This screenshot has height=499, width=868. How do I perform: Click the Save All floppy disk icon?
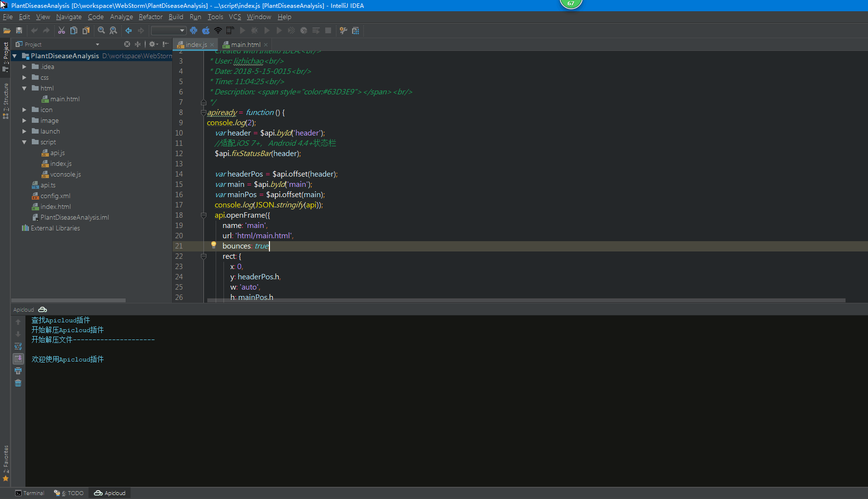[x=19, y=30]
